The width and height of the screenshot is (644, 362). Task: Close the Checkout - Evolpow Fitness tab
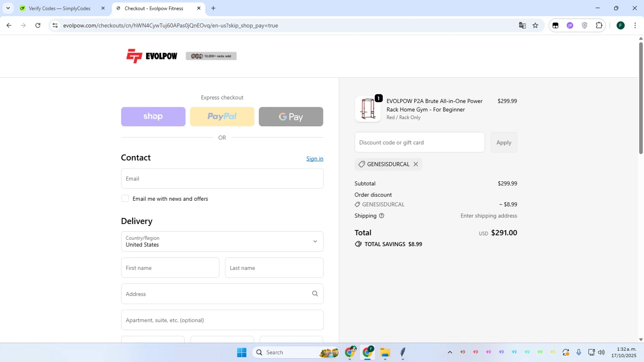coord(199,8)
